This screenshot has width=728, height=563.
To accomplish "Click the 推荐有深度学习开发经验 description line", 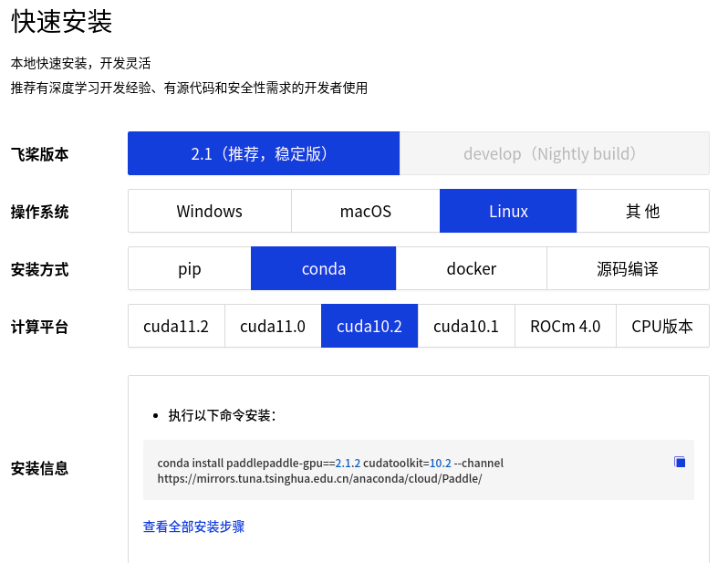I will click(190, 88).
